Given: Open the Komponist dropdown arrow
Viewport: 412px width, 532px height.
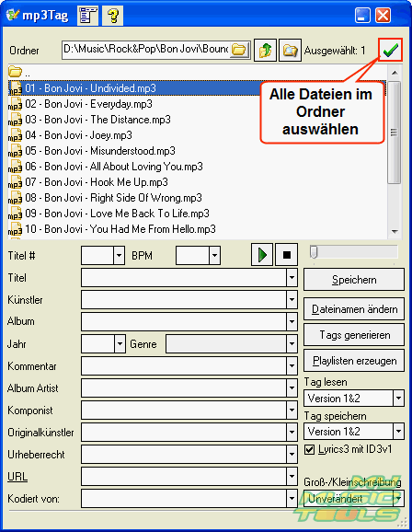Looking at the screenshot, I should click(292, 410).
